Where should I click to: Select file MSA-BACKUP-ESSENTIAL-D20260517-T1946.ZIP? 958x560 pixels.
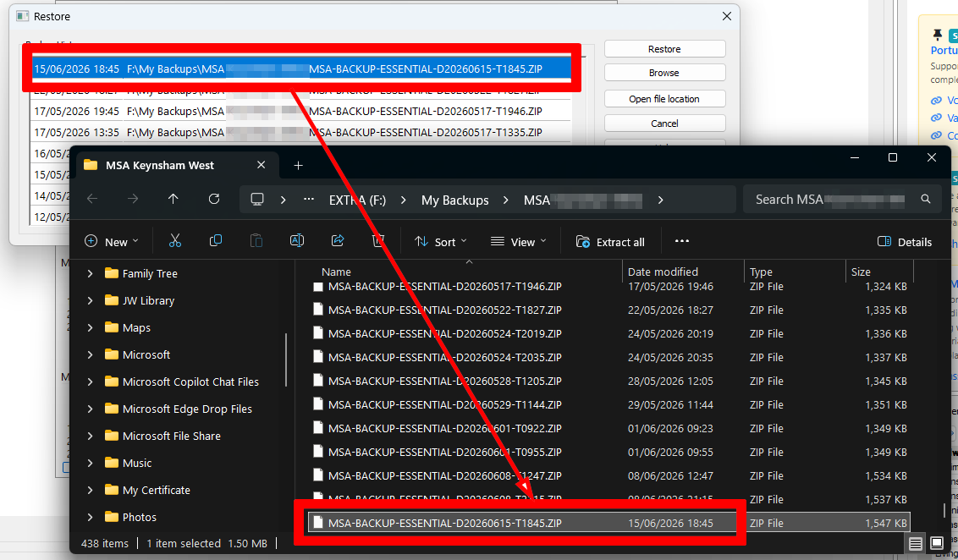tap(445, 287)
